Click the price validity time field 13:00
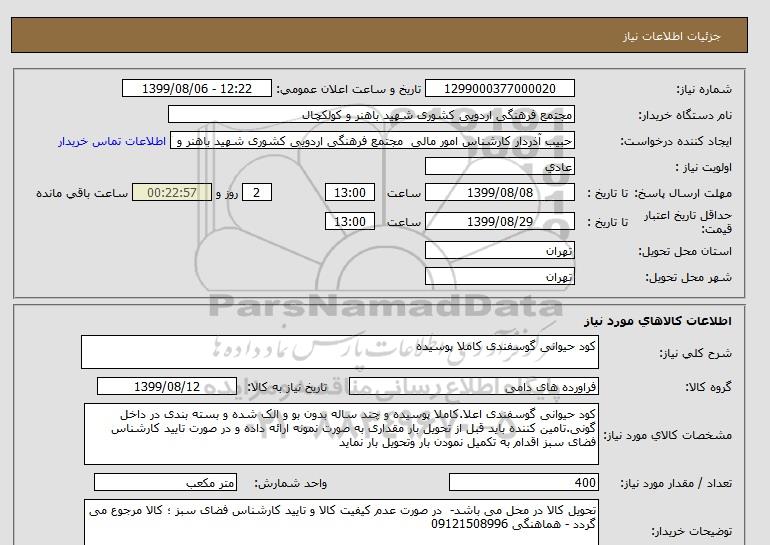Viewport: 770px width, 545px height. tap(350, 221)
